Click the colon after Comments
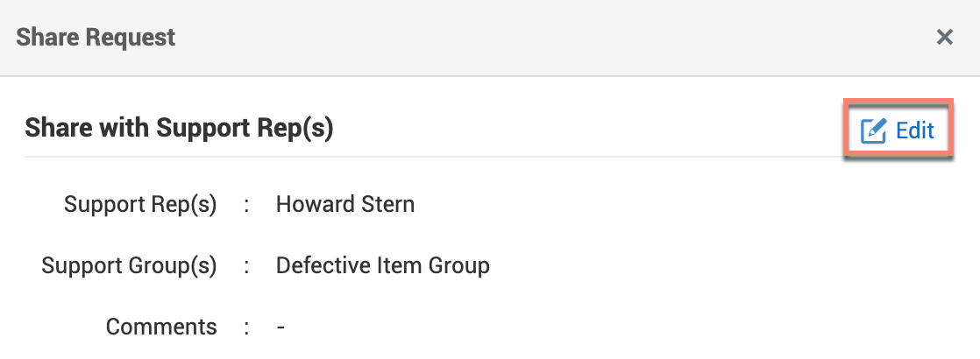 pos(247,327)
